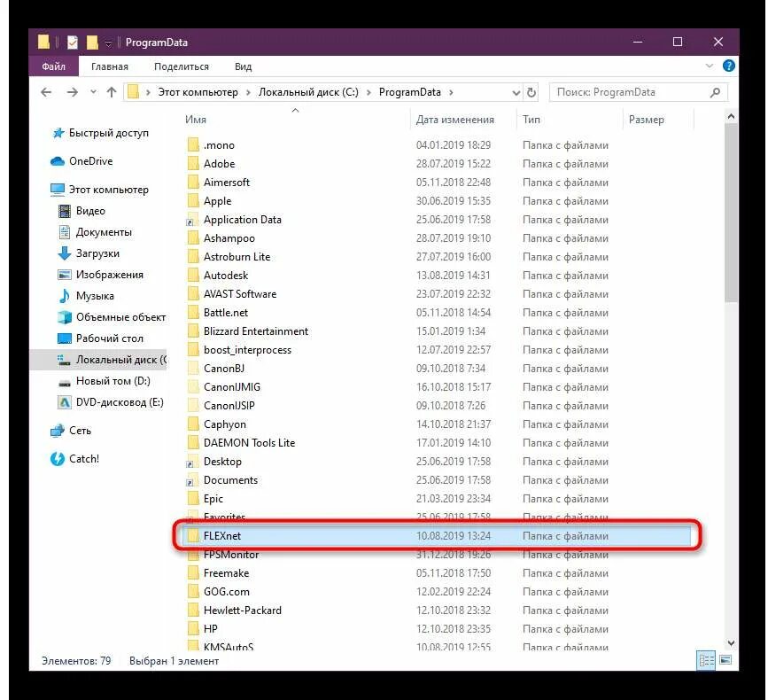
Task: Select Новый том (D:) drive
Action: tap(113, 381)
